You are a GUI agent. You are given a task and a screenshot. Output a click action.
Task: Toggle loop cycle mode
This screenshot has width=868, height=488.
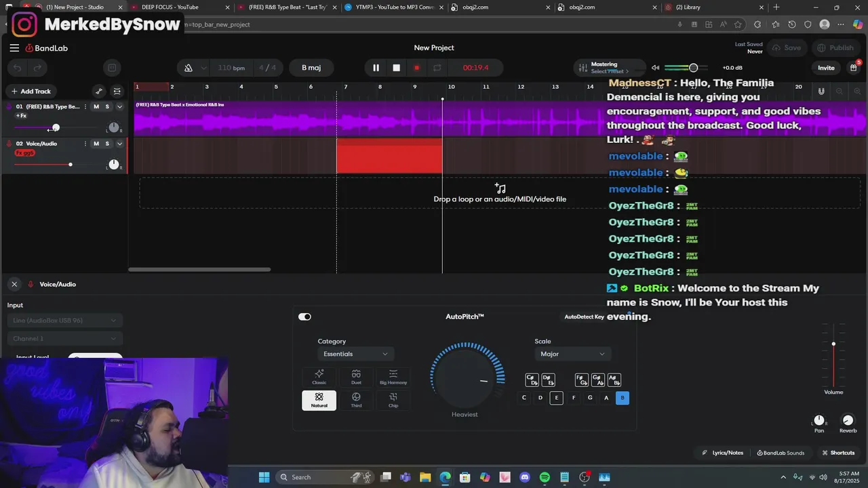click(437, 68)
